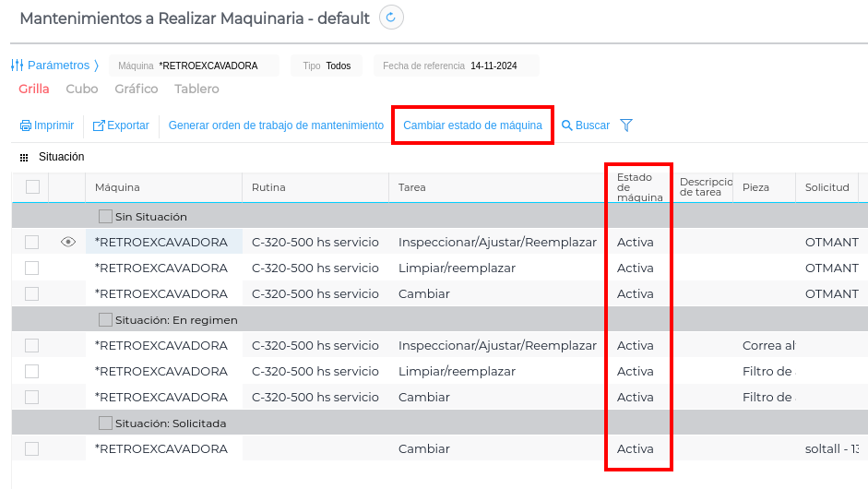
Task: Click Generar orden de trabajo de mantenimiento
Action: 276,125
